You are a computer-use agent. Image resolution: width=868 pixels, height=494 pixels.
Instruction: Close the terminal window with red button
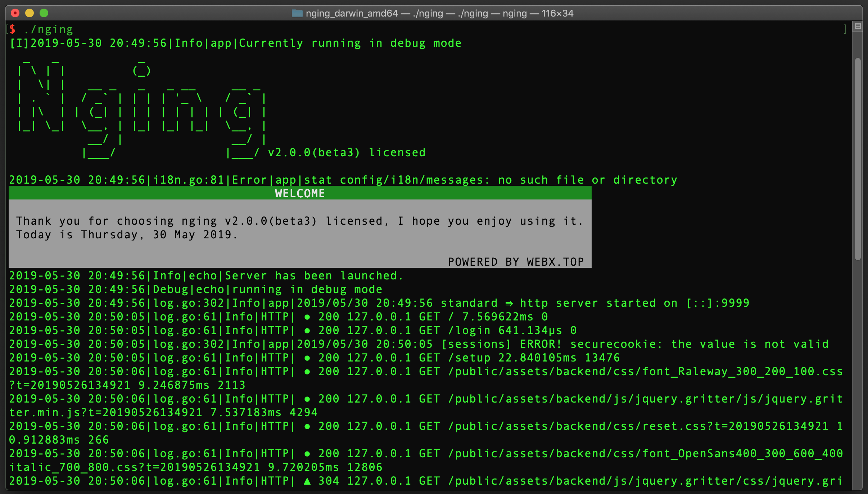point(15,13)
